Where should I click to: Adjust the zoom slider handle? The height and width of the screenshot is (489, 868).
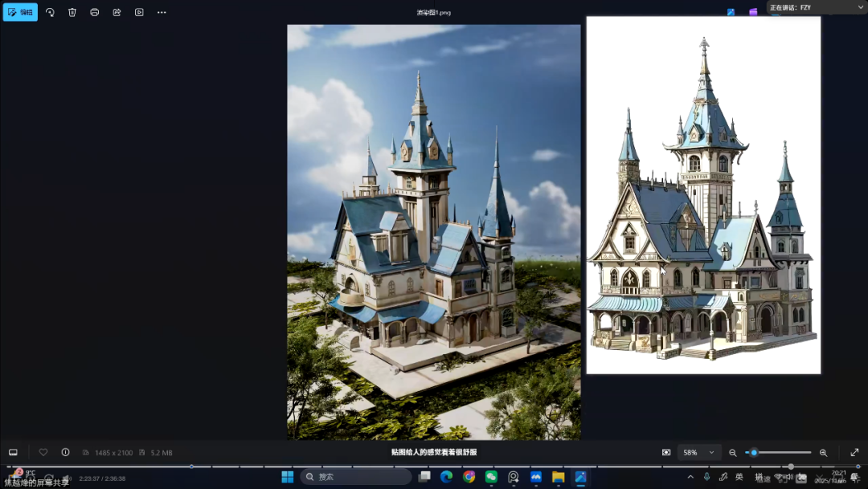[x=754, y=452]
